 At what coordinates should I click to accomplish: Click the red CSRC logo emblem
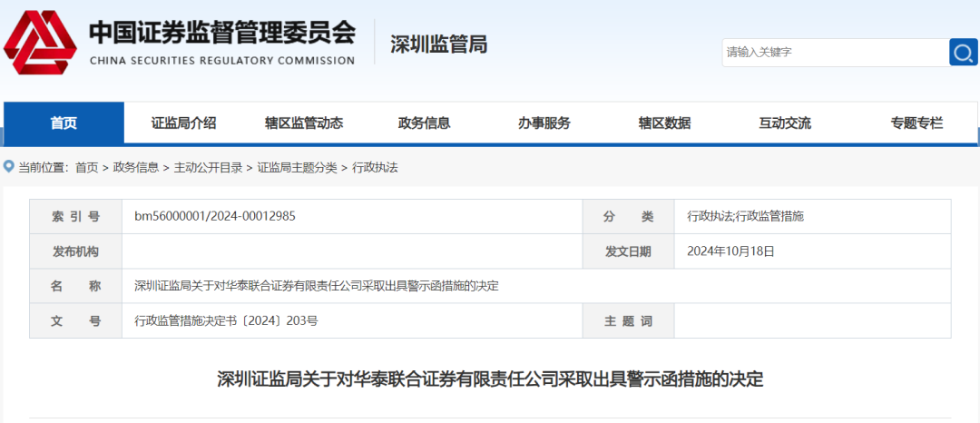click(40, 43)
